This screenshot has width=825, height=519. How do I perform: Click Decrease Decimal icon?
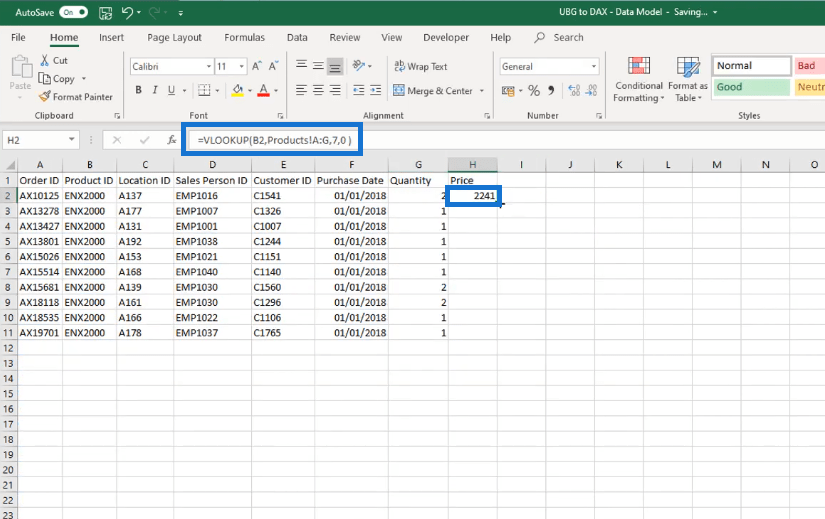592,91
